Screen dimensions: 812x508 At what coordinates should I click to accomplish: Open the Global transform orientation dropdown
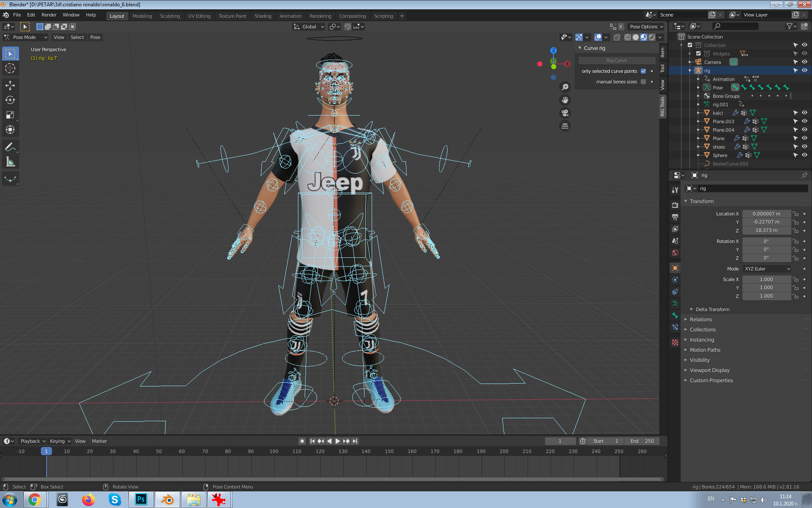pyautogui.click(x=308, y=27)
